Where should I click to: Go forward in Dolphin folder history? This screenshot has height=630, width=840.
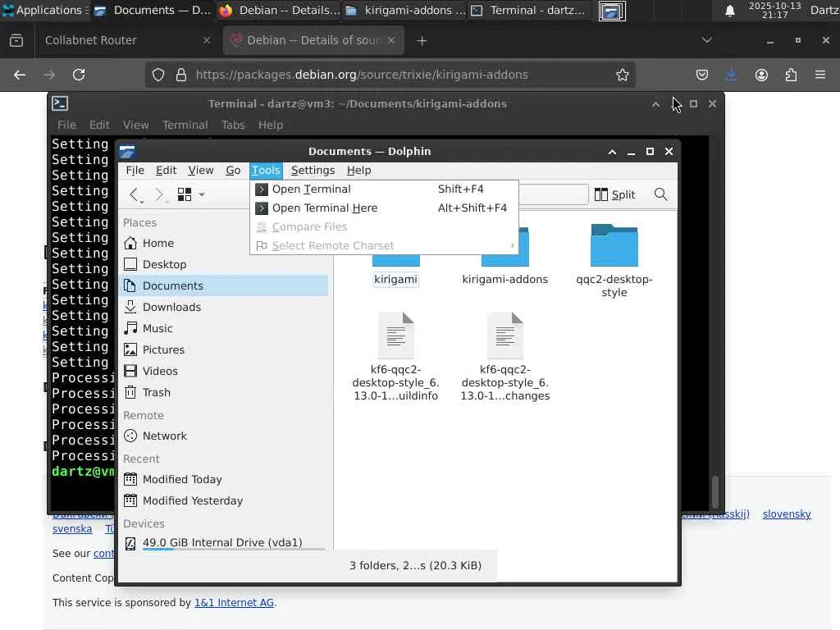tap(159, 194)
